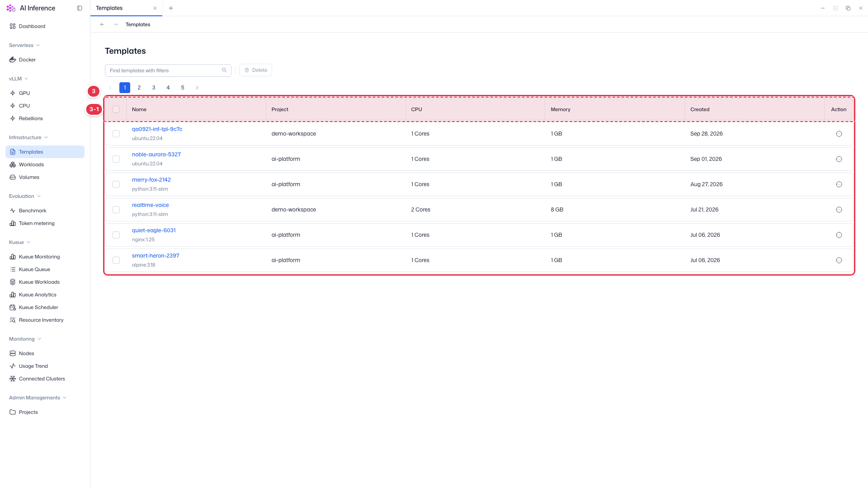
Task: Open action menu for smart-heron-2397 row
Action: (839, 260)
